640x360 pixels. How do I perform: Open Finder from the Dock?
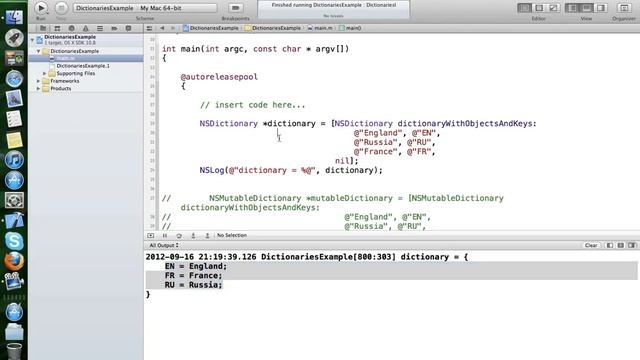pyautogui.click(x=14, y=17)
